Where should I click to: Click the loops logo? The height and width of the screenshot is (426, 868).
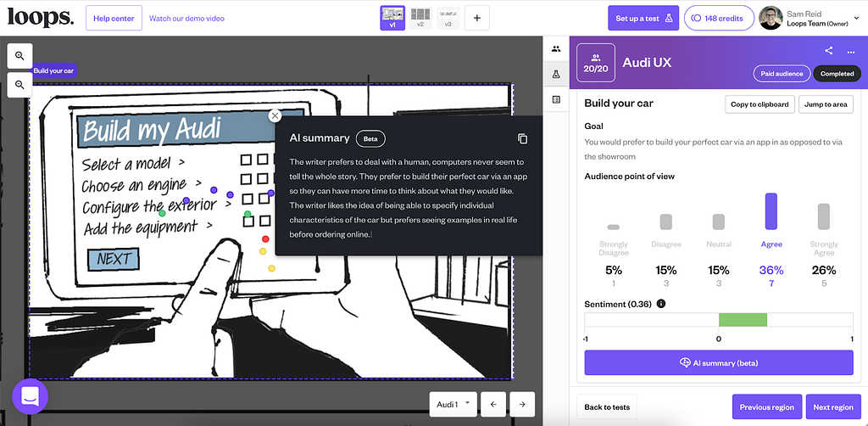tap(40, 17)
